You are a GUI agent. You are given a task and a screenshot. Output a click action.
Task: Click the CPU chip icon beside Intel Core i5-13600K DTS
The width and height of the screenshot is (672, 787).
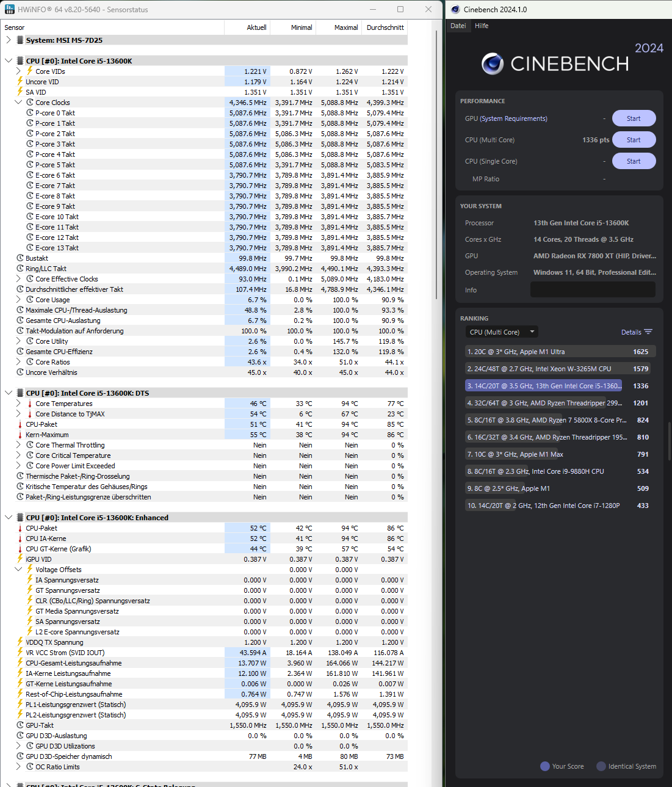tap(20, 393)
